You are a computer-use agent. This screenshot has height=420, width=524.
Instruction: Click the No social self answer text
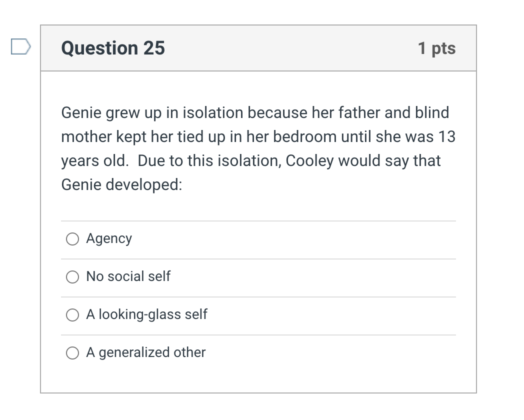click(128, 277)
